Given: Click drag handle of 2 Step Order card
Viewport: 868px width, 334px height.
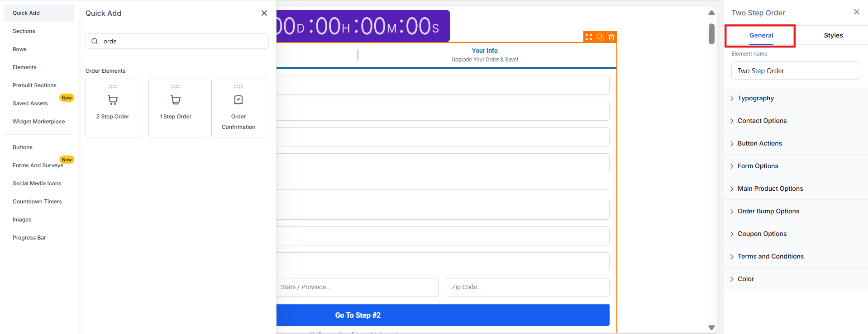Looking at the screenshot, I should point(113,86).
